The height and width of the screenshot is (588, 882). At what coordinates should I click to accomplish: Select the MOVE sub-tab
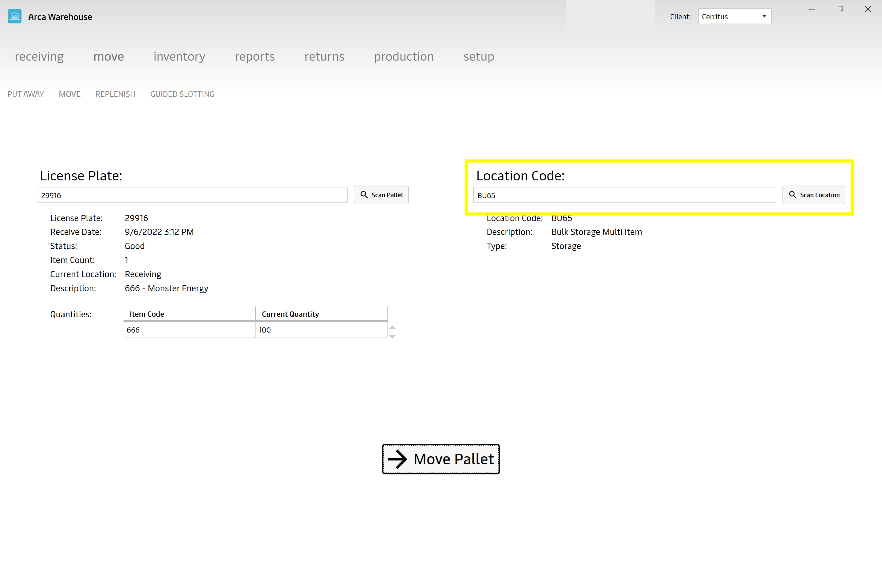tap(70, 94)
